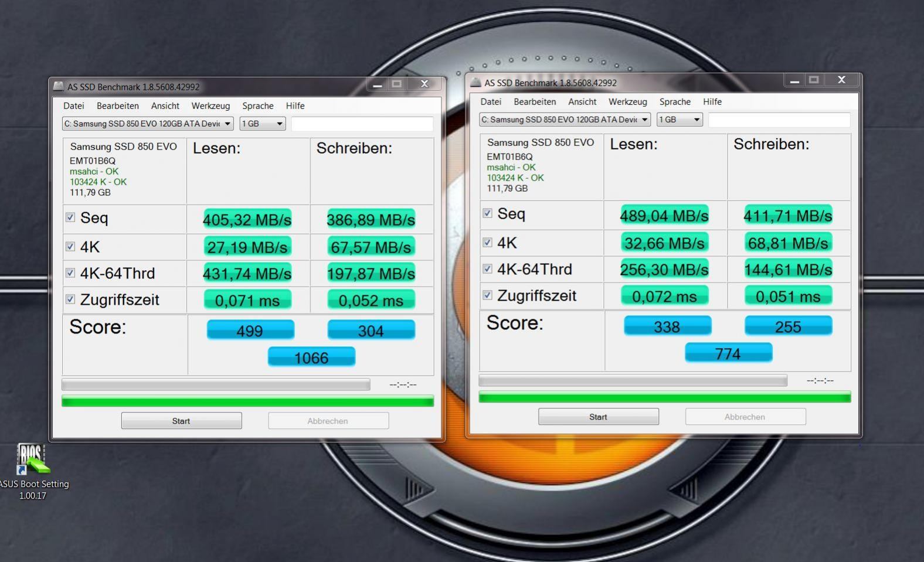Open Hilfe menu in right window

coord(712,102)
